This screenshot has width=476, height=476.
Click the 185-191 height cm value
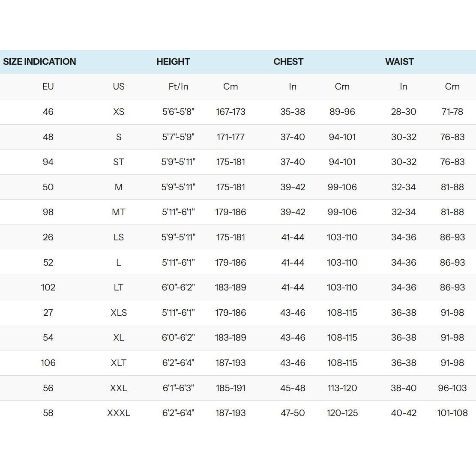pyautogui.click(x=231, y=388)
